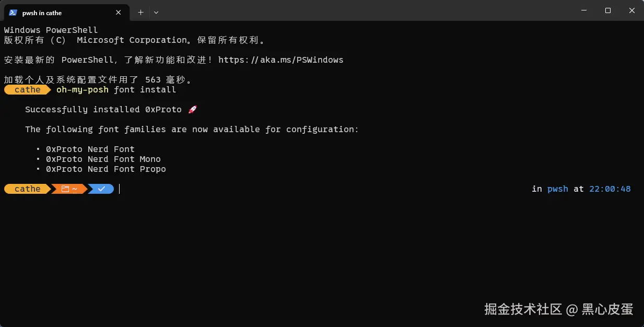
Task: Expand the new tab profile dropdown chevron
Action: pyautogui.click(x=156, y=12)
